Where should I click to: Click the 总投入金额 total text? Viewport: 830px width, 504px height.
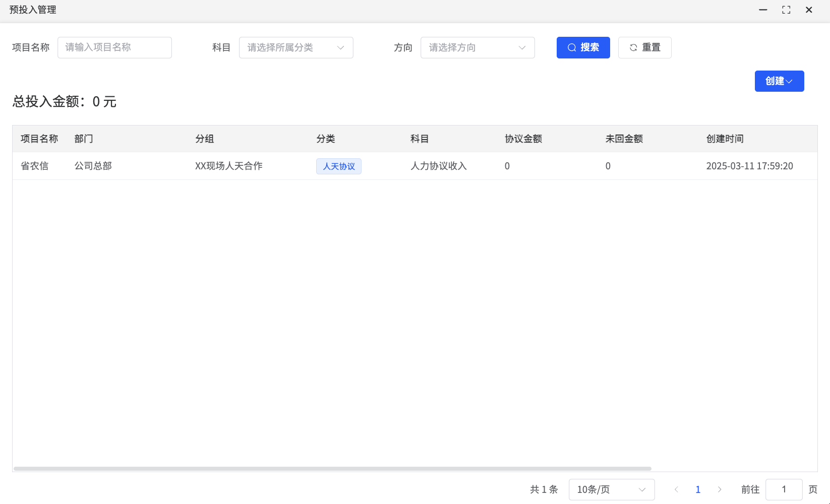pos(65,101)
